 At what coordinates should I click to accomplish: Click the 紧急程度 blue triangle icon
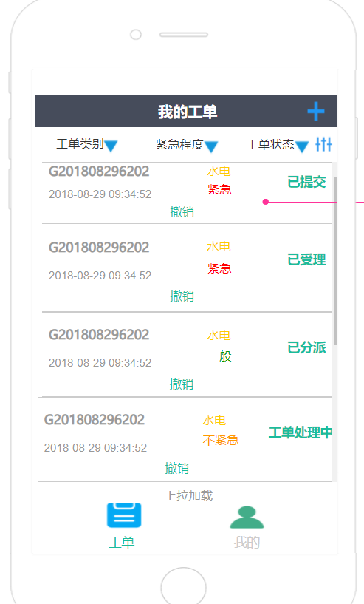click(x=211, y=147)
